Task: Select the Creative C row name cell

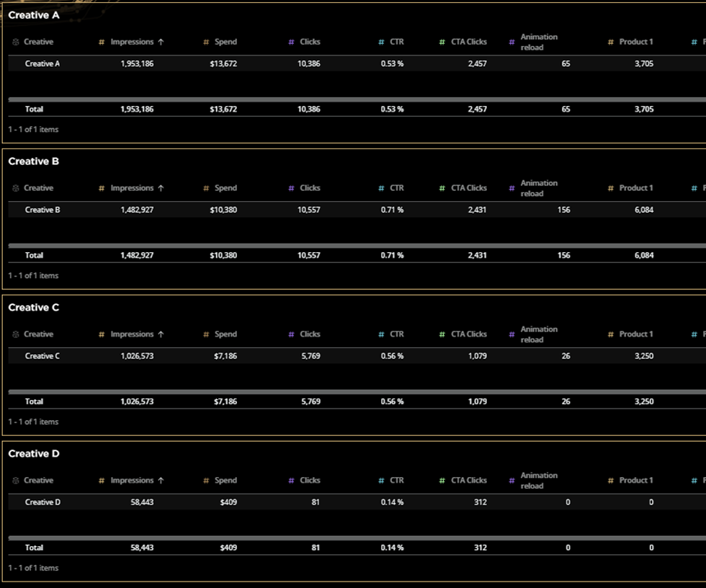Action: tap(43, 356)
